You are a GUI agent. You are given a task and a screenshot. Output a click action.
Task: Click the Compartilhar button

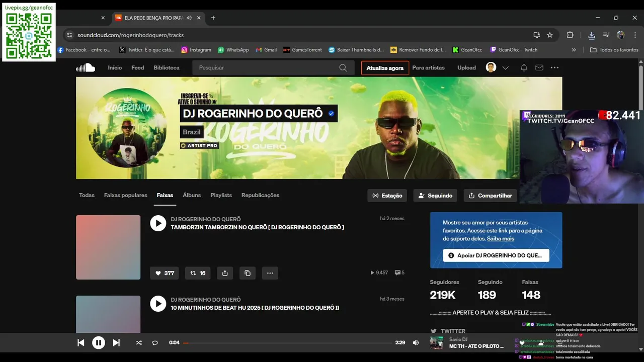click(x=491, y=196)
